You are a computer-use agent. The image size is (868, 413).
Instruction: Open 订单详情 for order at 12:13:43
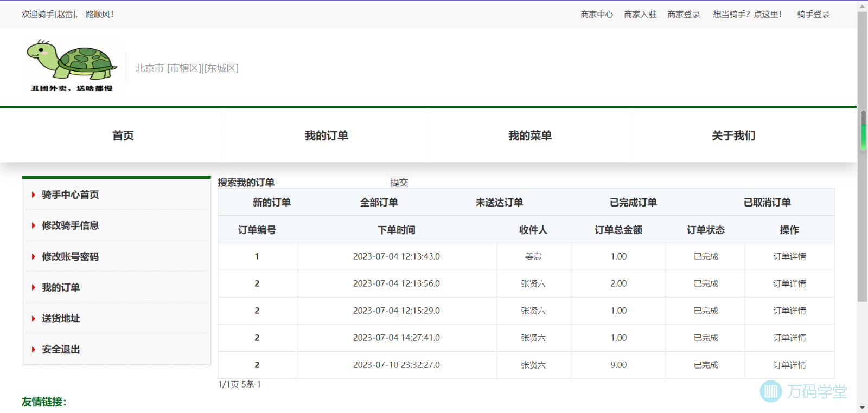coord(789,256)
